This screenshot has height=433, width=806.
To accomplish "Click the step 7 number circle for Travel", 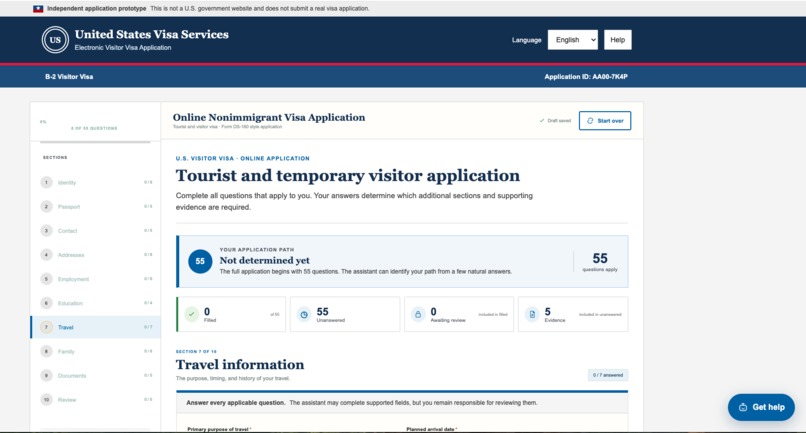I will tap(46, 328).
